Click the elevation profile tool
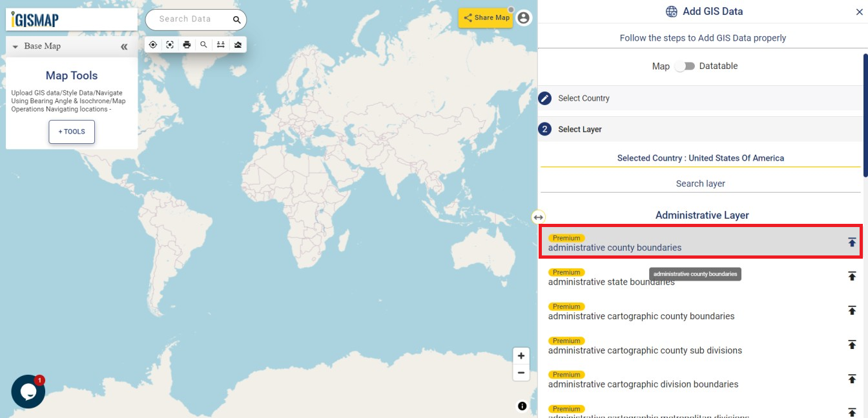The height and width of the screenshot is (418, 868). 238,44
